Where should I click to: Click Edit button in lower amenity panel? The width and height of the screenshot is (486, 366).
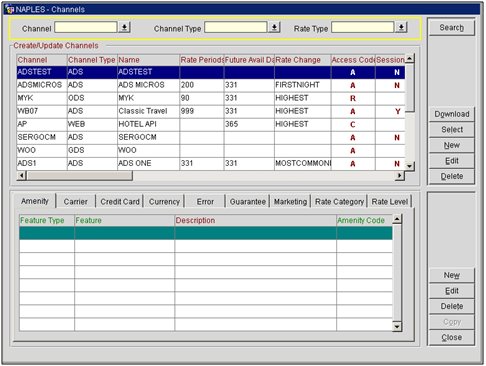[x=451, y=291]
